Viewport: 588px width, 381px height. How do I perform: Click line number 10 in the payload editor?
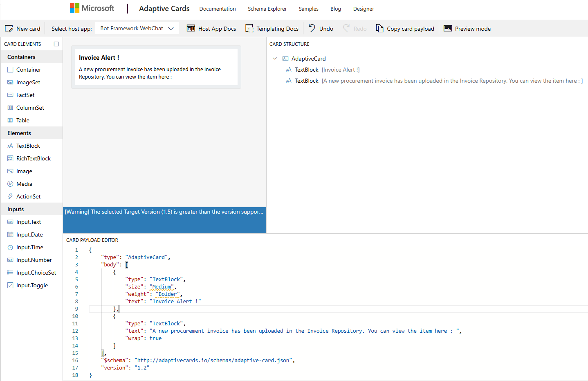(x=75, y=316)
